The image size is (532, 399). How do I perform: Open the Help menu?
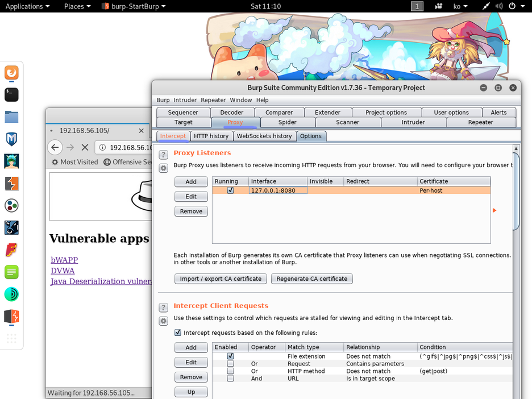tap(262, 100)
